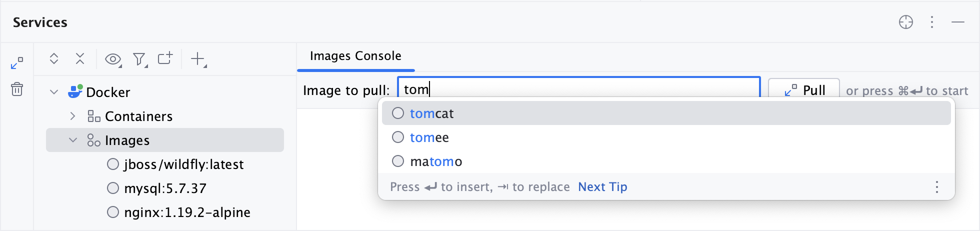Image resolution: width=980 pixels, height=231 pixels.
Task: Switch to the Images Console tab
Action: (355, 56)
